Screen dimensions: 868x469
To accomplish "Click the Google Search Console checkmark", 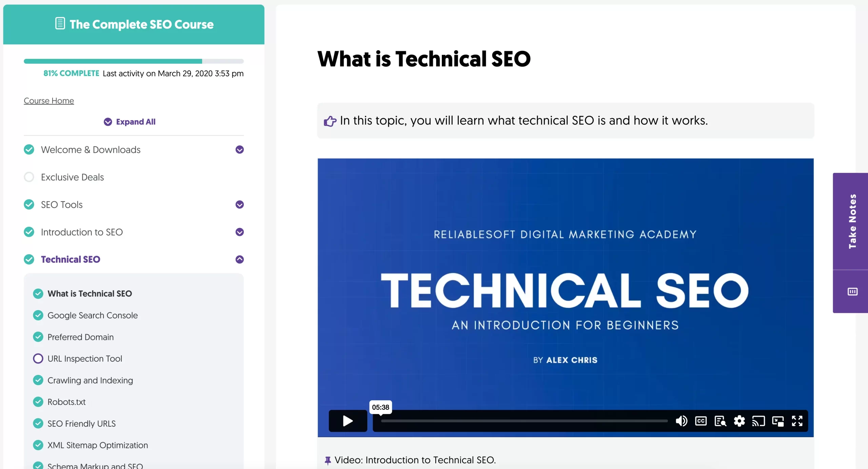I will [38, 315].
